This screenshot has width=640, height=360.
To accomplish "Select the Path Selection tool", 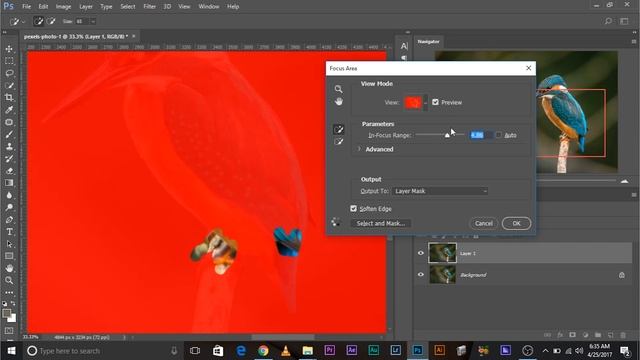I will (x=9, y=244).
